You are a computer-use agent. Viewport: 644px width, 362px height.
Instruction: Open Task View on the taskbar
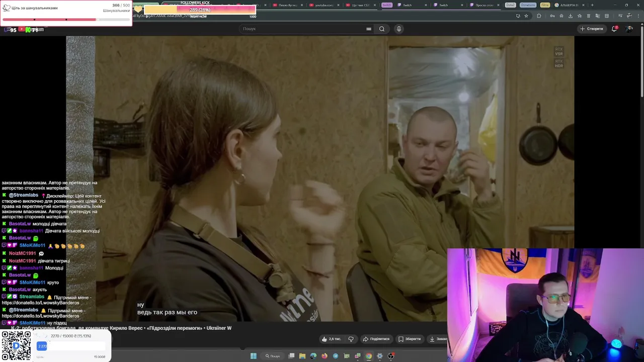click(x=291, y=356)
